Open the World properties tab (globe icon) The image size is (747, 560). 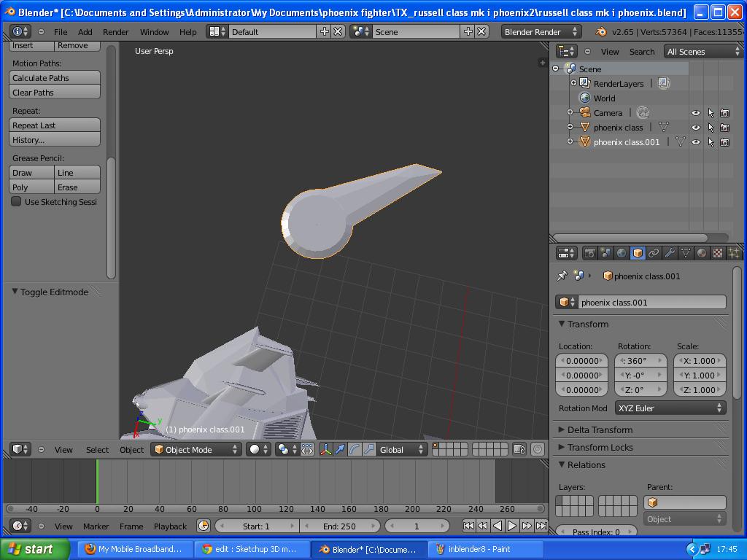[x=621, y=253]
